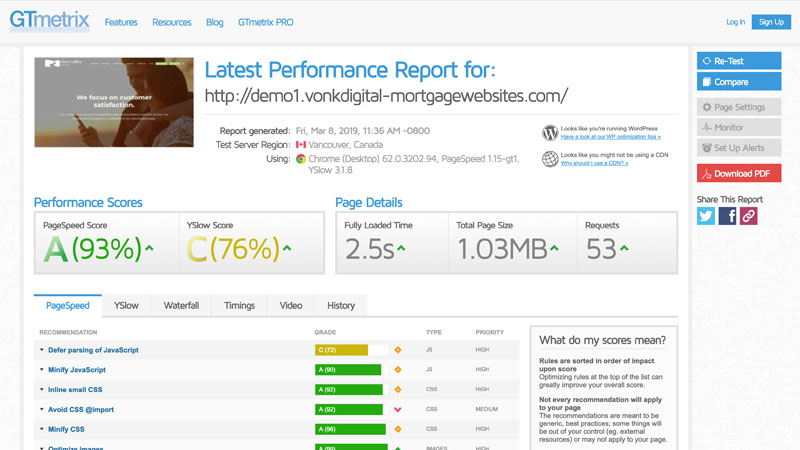800x450 pixels.
Task: Open the Waterfall tab
Action: coord(181,305)
